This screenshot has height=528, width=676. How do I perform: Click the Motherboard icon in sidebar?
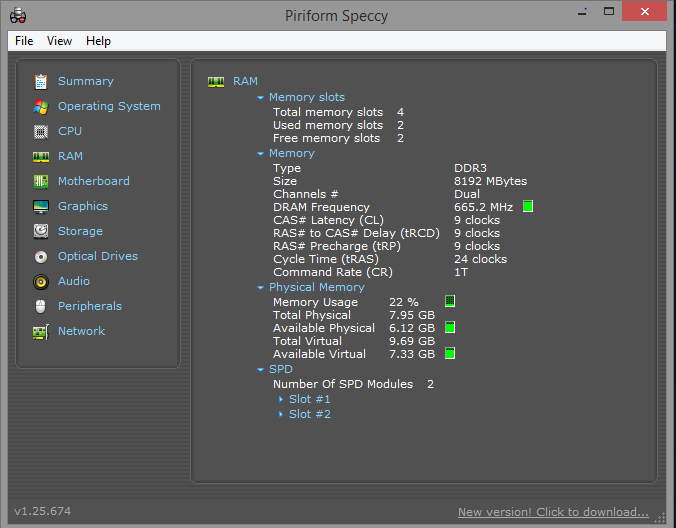[41, 181]
